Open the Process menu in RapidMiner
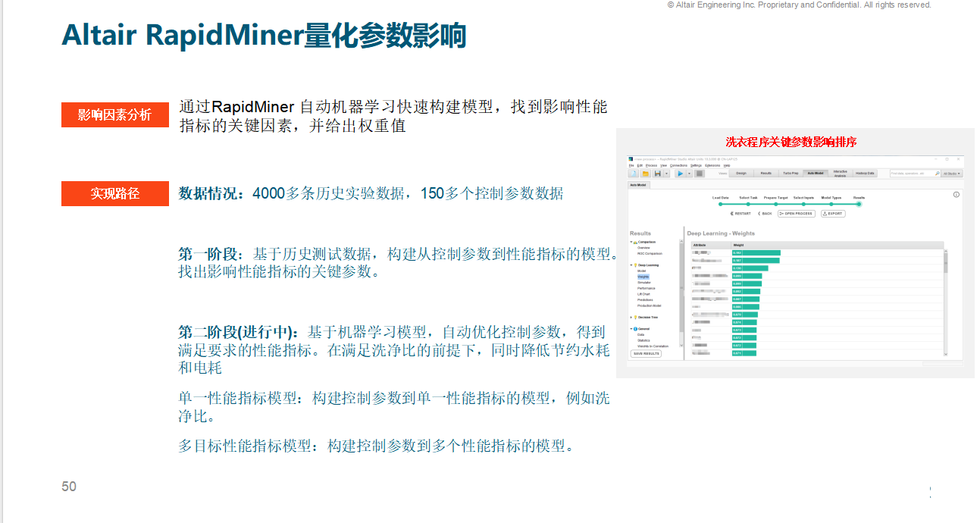This screenshot has height=523, width=980. [x=651, y=165]
